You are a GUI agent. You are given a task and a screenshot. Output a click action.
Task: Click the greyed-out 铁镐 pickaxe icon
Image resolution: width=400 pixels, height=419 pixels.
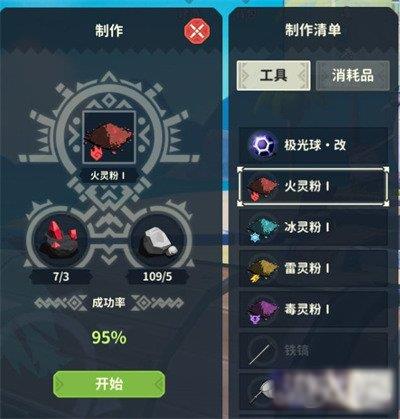[x=260, y=352]
